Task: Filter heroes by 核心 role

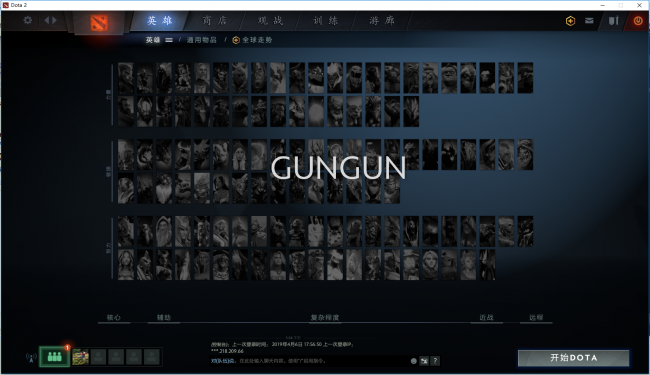Action: pyautogui.click(x=114, y=317)
